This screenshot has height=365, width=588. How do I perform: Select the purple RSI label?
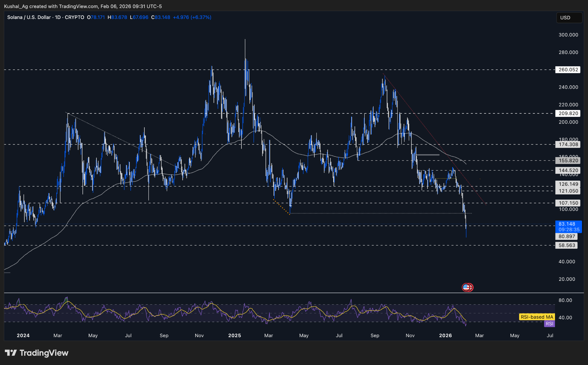click(x=549, y=324)
